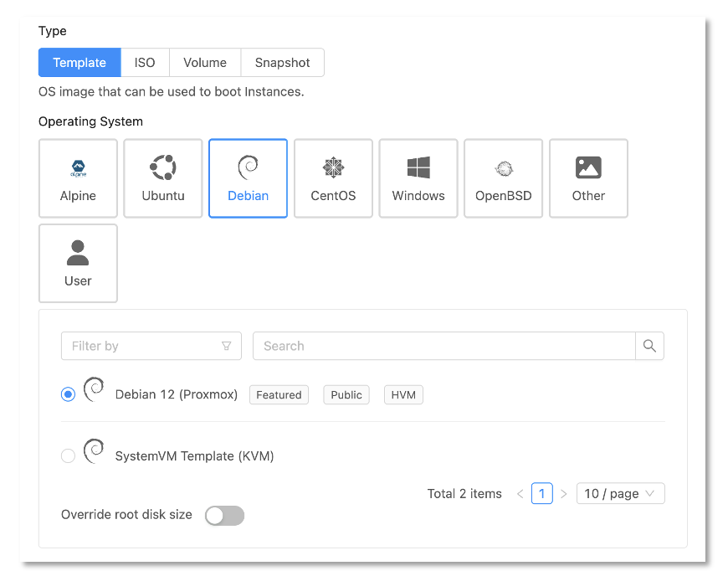The image size is (728, 571).
Task: Enable the Override root disk size toggle
Action: click(224, 515)
